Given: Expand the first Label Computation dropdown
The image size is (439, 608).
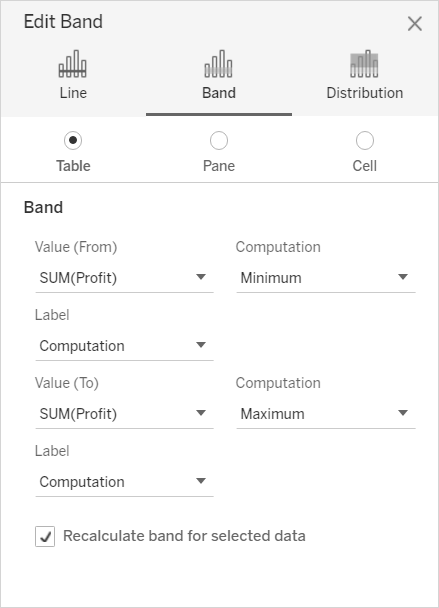Looking at the screenshot, I should coord(124,346).
